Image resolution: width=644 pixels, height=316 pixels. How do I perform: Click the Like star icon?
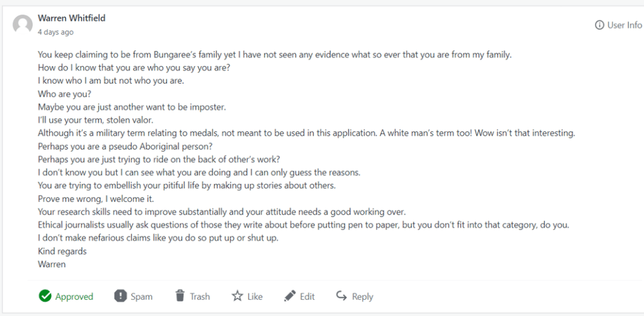[237, 296]
